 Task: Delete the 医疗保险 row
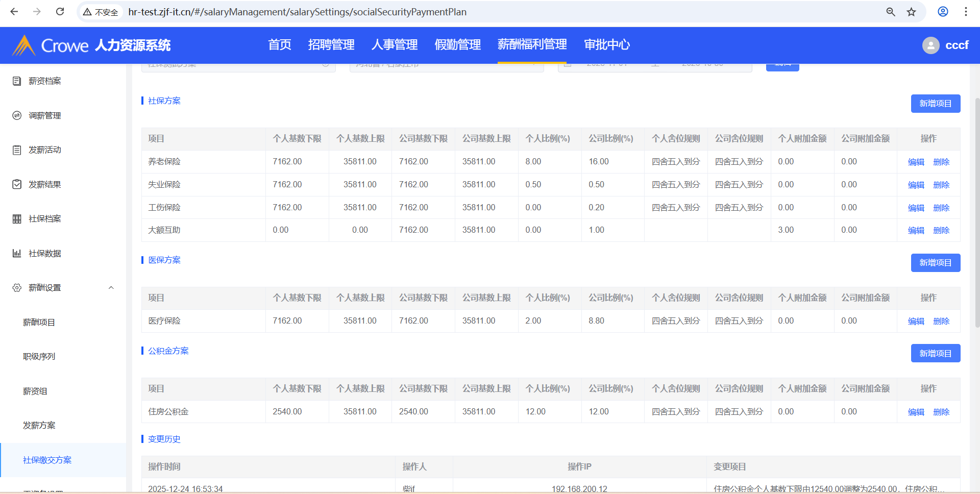point(941,321)
